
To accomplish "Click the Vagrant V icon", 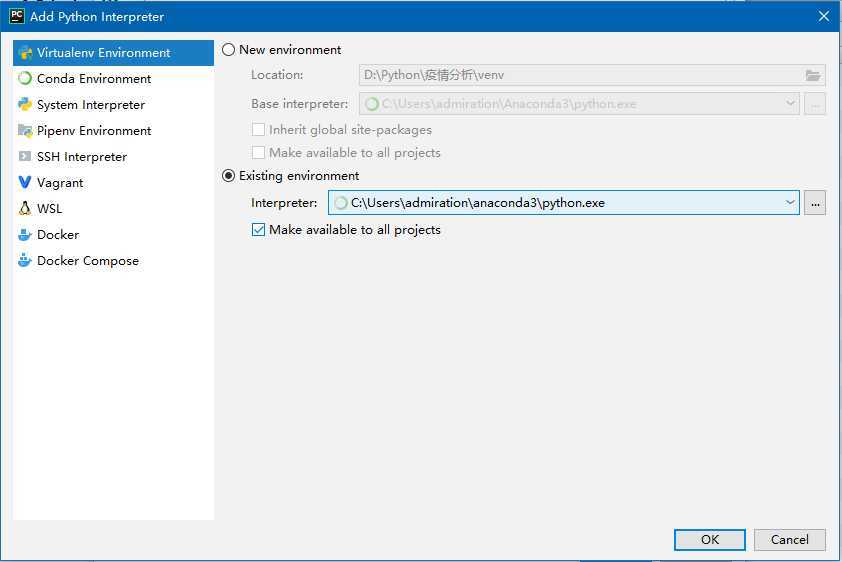I will [x=25, y=183].
